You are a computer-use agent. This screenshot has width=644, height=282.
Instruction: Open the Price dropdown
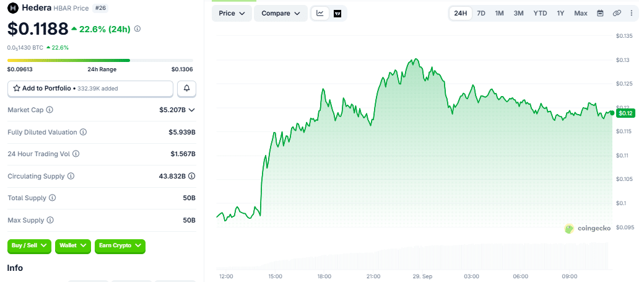click(232, 13)
